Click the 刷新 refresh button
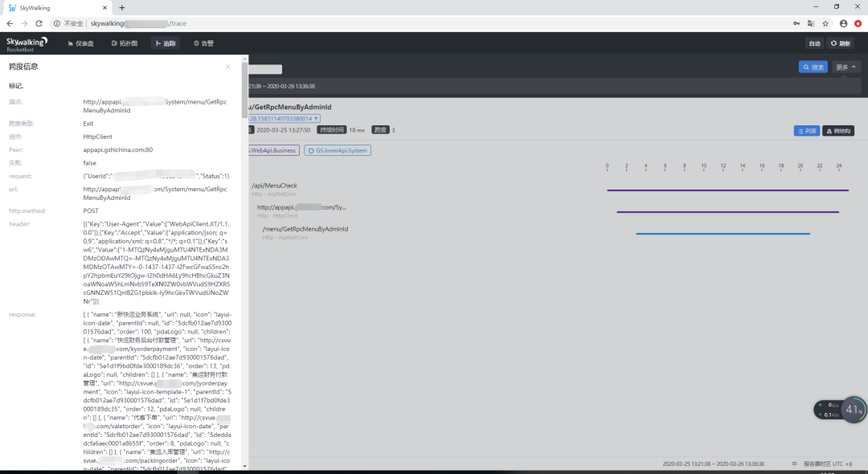 (x=841, y=43)
